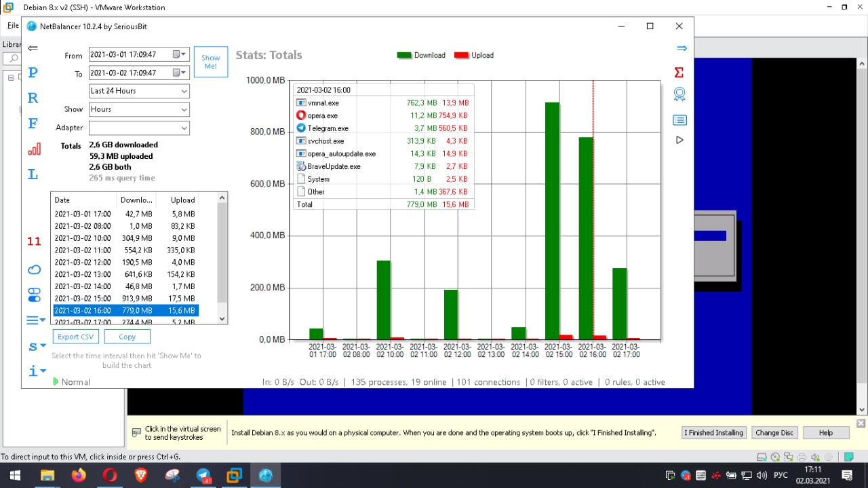Click the Export CSV button
868x488 pixels.
tap(75, 337)
